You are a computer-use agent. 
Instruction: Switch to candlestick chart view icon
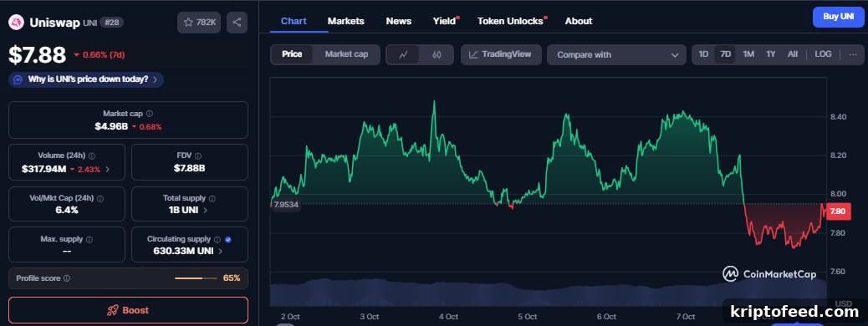(x=437, y=55)
